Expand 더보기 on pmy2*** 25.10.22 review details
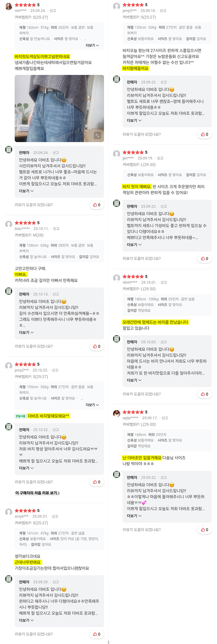Screen dimensions: 217x644 [92, 405]
